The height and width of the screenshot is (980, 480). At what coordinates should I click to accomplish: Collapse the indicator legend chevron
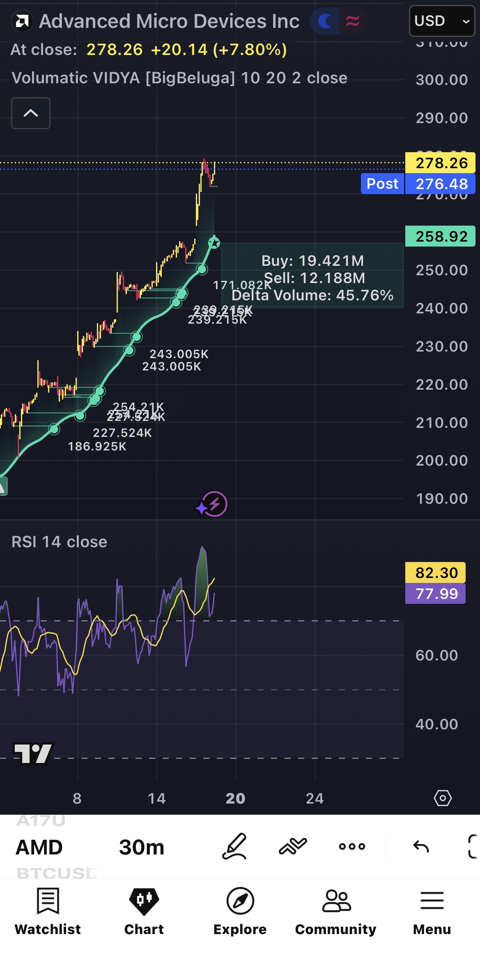[x=31, y=113]
